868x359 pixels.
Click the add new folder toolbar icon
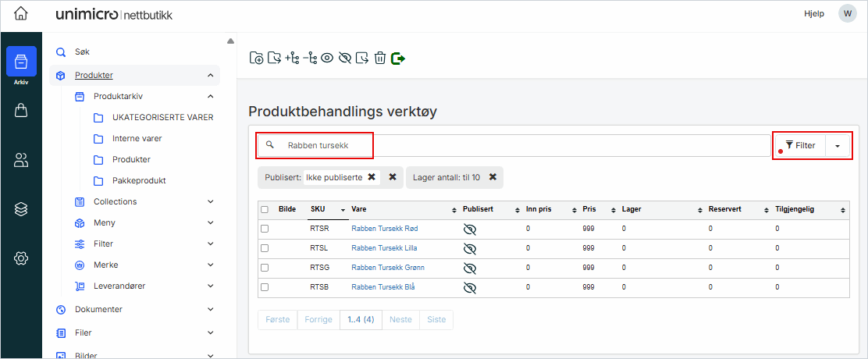coord(255,58)
